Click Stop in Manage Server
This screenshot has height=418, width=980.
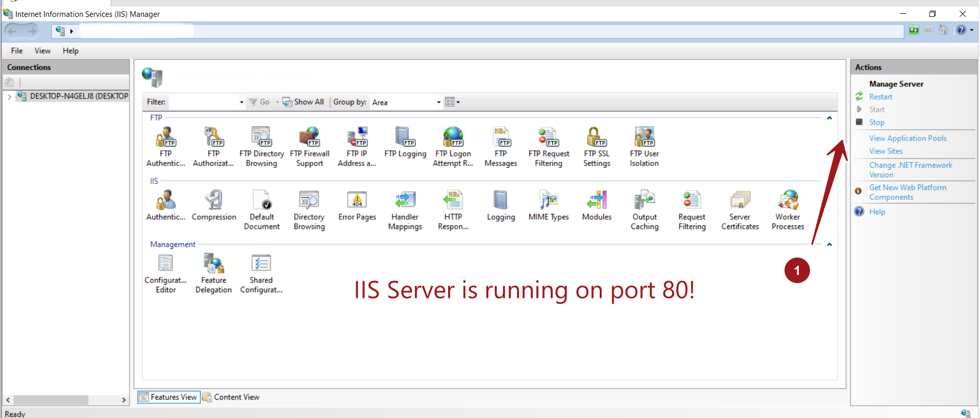[x=877, y=122]
